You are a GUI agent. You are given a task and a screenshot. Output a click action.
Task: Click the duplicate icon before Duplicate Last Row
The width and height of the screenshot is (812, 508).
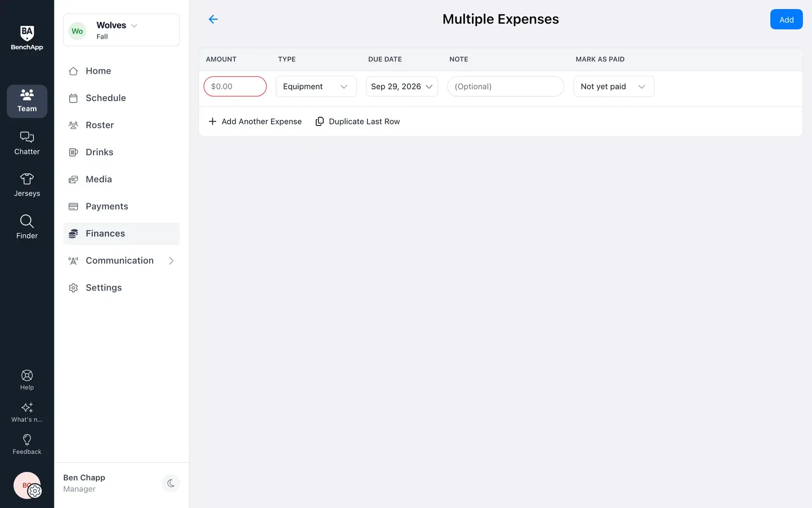320,121
